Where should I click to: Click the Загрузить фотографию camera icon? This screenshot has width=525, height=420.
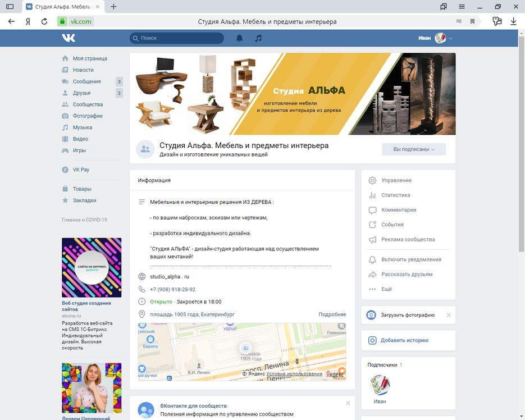[371, 315]
